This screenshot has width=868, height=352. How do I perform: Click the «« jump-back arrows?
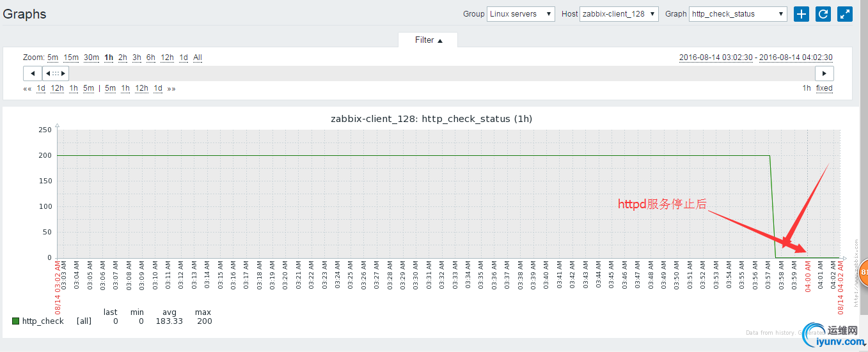[28, 89]
